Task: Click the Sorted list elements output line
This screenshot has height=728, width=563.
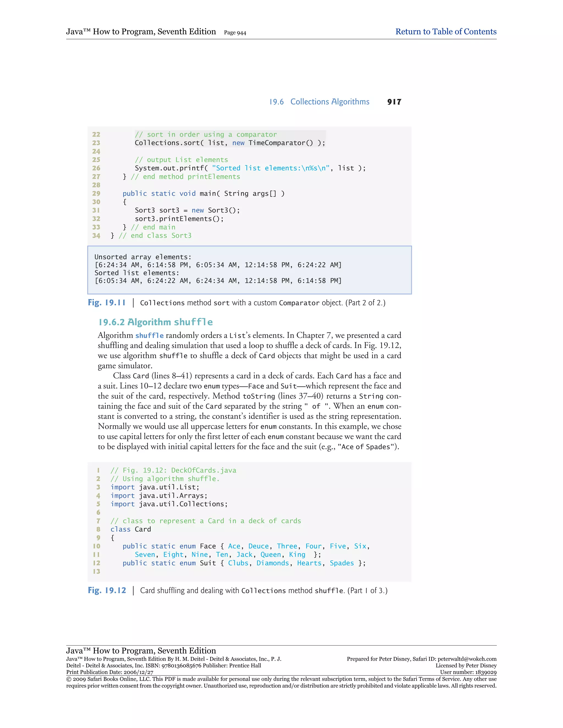Action: pos(137,273)
